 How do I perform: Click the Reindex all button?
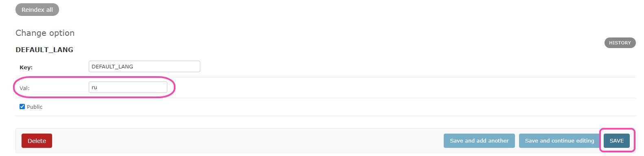coord(37,10)
